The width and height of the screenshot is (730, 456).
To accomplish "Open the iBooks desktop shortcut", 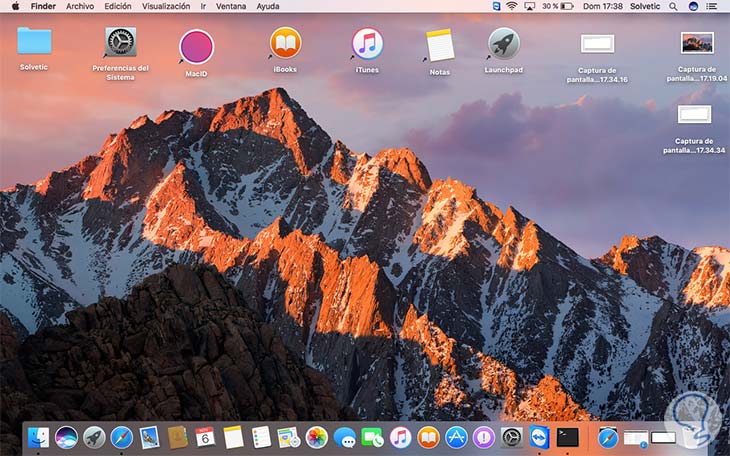I will [x=285, y=44].
